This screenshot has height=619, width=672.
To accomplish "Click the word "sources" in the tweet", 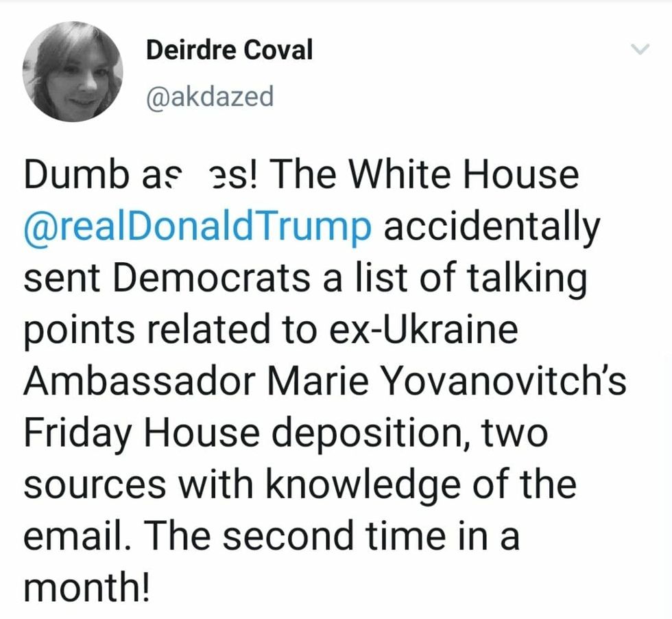I will (95, 487).
